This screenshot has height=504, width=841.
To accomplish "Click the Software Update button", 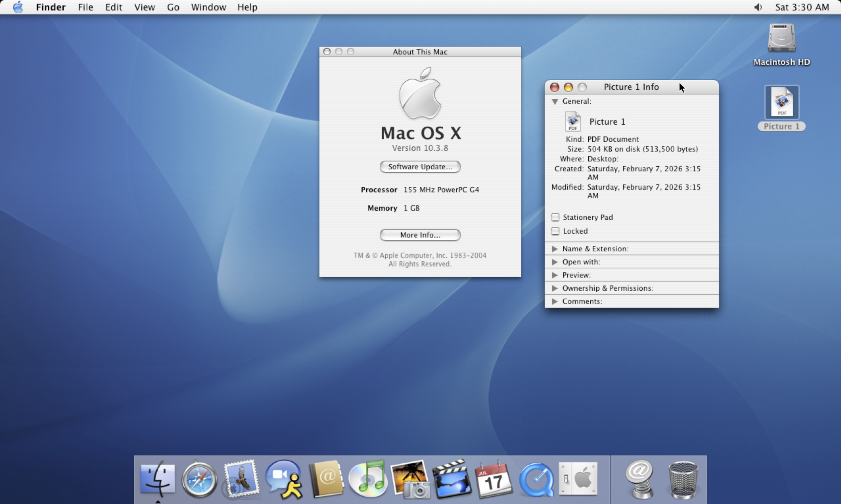I will [x=420, y=167].
